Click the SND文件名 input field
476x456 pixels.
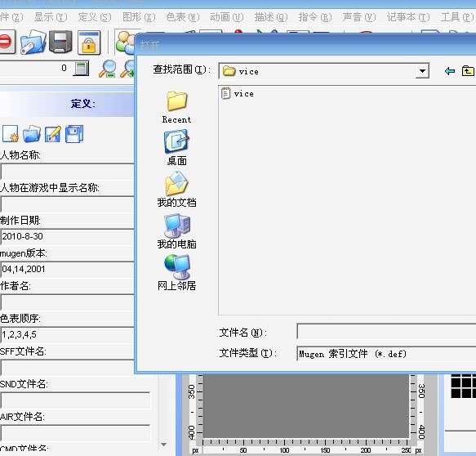(75, 400)
